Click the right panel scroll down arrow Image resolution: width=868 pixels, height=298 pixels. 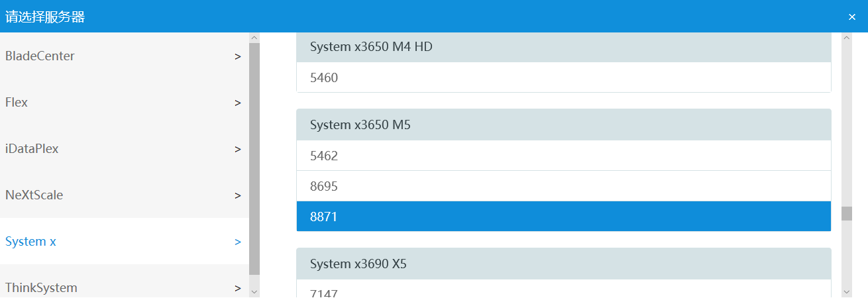(x=846, y=291)
